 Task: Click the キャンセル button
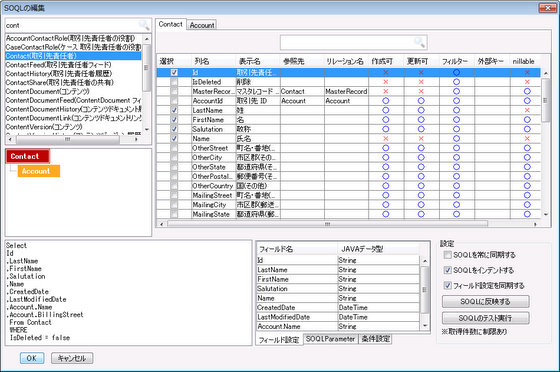(72, 358)
